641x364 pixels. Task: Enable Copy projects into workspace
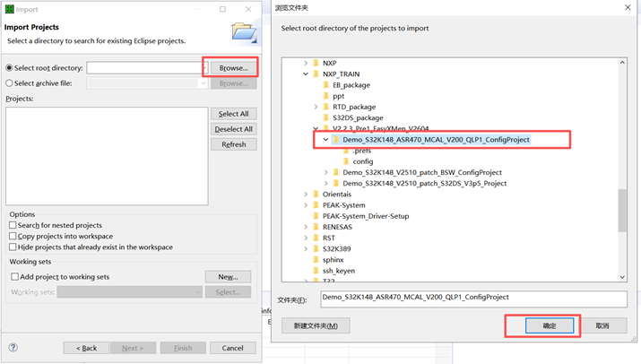coord(13,236)
